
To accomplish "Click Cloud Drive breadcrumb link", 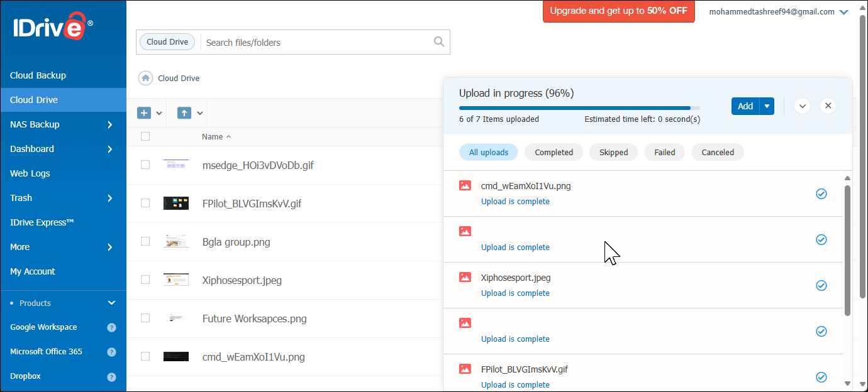I will [179, 79].
